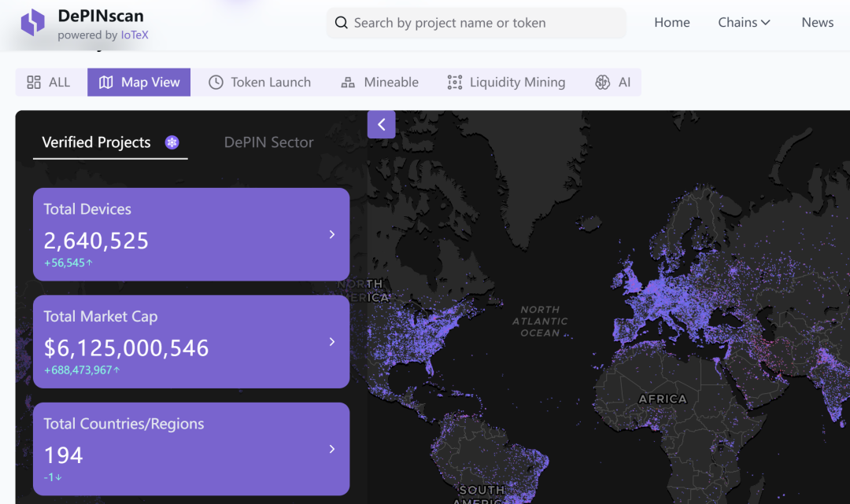Click the search magnifier icon

click(x=341, y=23)
